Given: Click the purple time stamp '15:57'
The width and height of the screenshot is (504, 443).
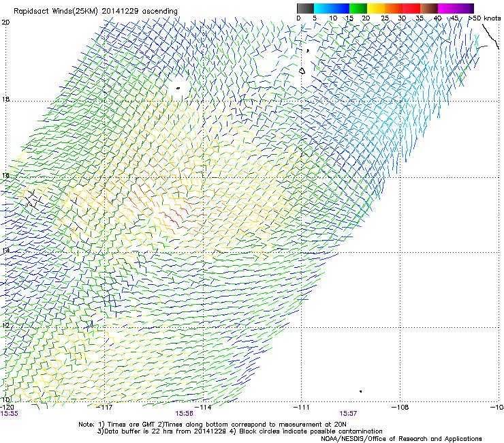Looking at the screenshot, I should click(348, 414).
